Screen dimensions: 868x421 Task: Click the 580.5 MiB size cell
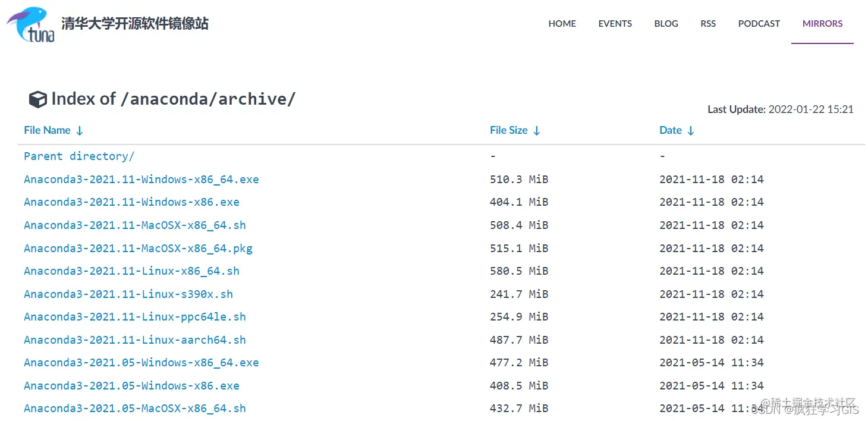click(519, 271)
